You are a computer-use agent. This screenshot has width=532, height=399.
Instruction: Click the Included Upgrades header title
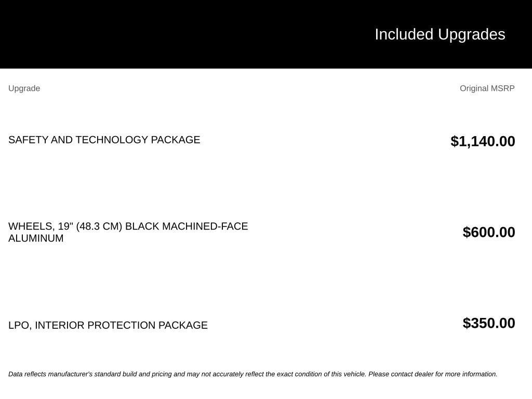click(440, 34)
